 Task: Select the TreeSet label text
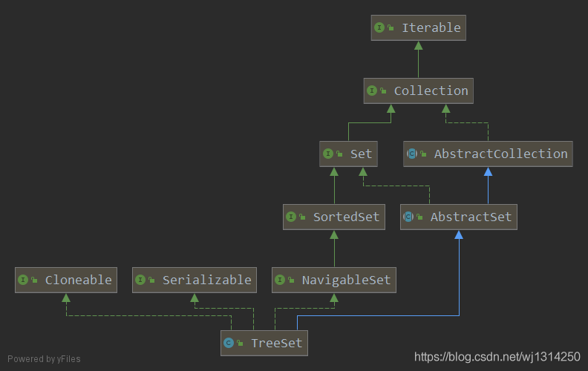coord(275,343)
